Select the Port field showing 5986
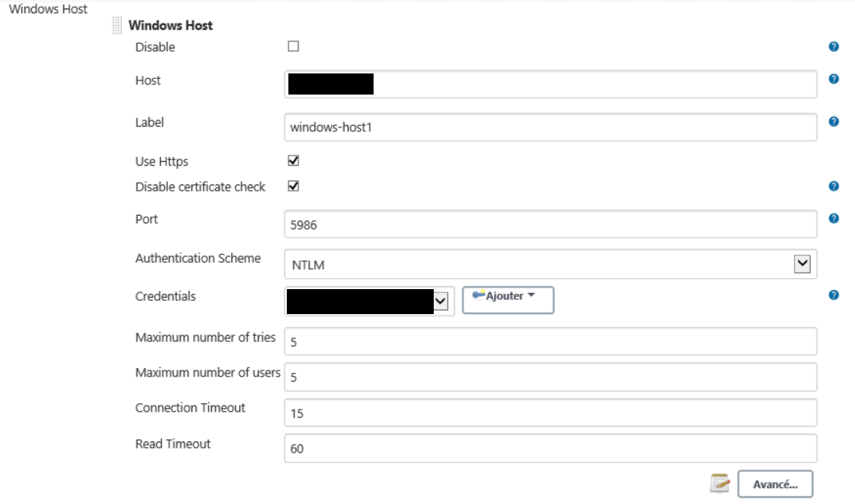Screen dimensions: 855x504 coord(550,224)
